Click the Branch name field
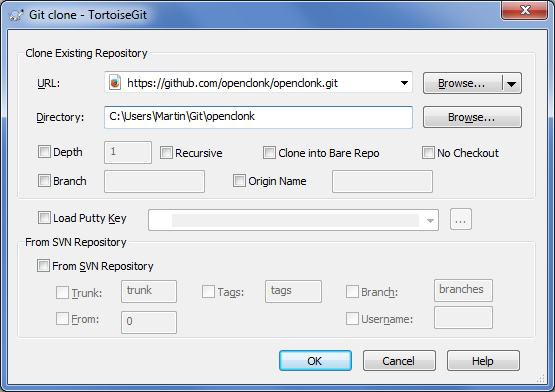 click(154, 181)
